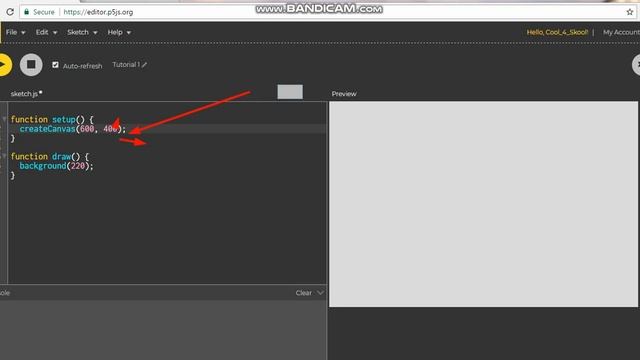This screenshot has height=360, width=640.
Task: Click inside the gray Preview canvas
Action: 484,204
